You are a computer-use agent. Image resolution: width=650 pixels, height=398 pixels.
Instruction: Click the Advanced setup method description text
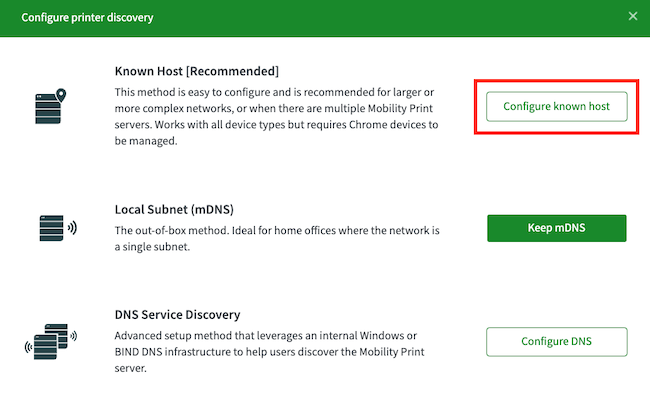pos(269,352)
